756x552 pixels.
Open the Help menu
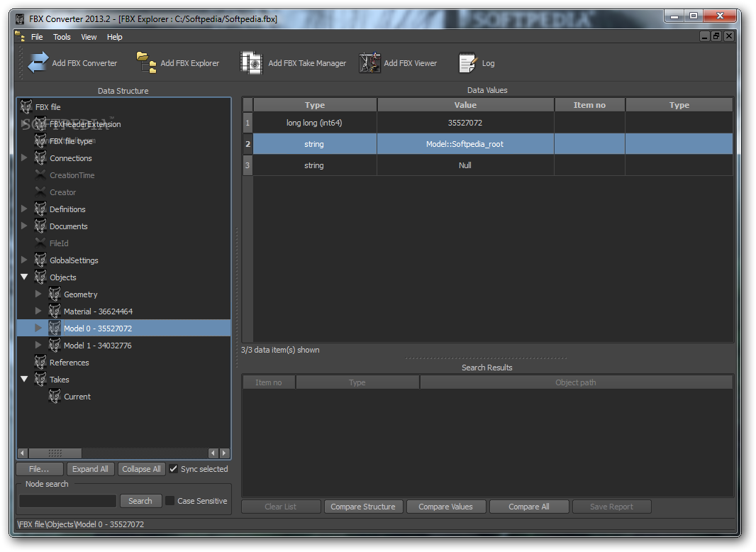point(114,37)
